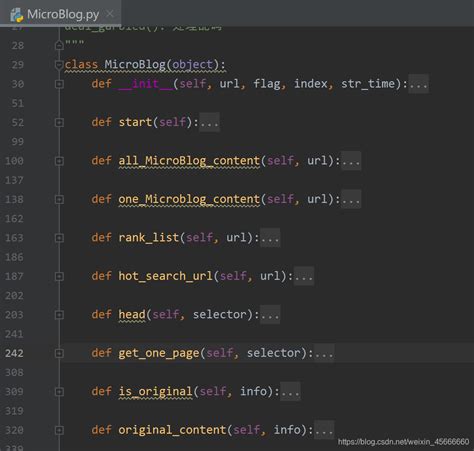The image size is (474, 451).
Task: Expand original_content fold icon on line 320
Action: point(59,430)
